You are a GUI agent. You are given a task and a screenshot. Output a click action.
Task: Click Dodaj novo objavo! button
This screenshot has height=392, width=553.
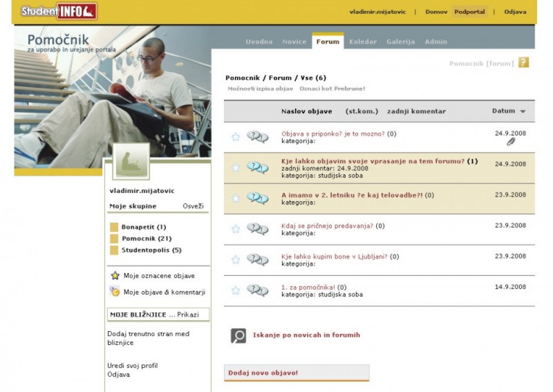pos(263,373)
